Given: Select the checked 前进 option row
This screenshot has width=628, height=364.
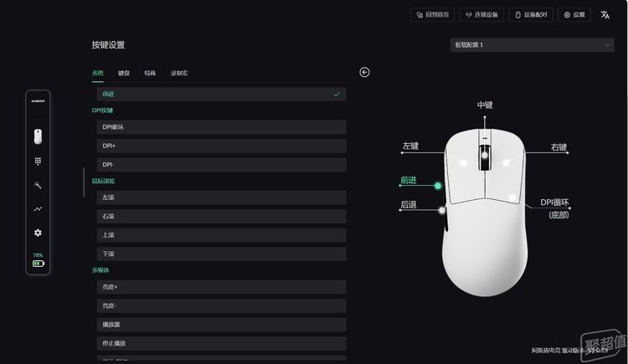Looking at the screenshot, I should [x=222, y=94].
